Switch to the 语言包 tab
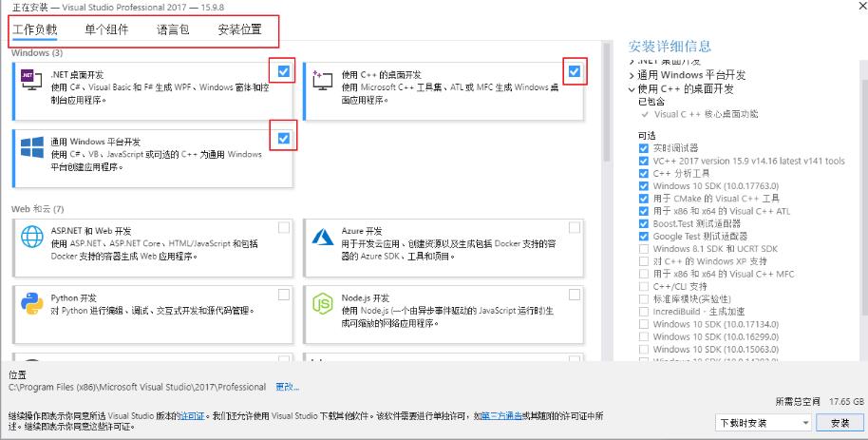 pyautogui.click(x=173, y=29)
